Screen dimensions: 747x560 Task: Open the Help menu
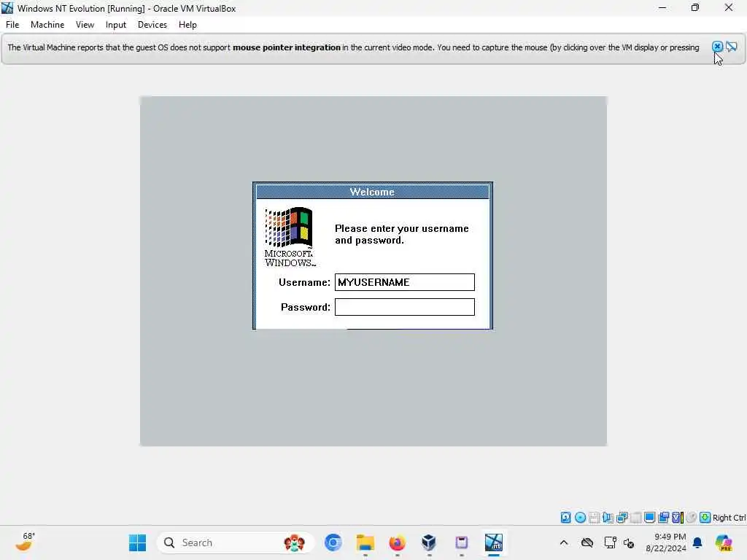[187, 25]
